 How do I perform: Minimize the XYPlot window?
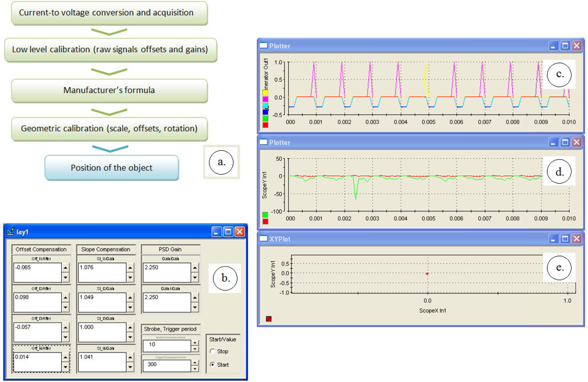click(553, 238)
